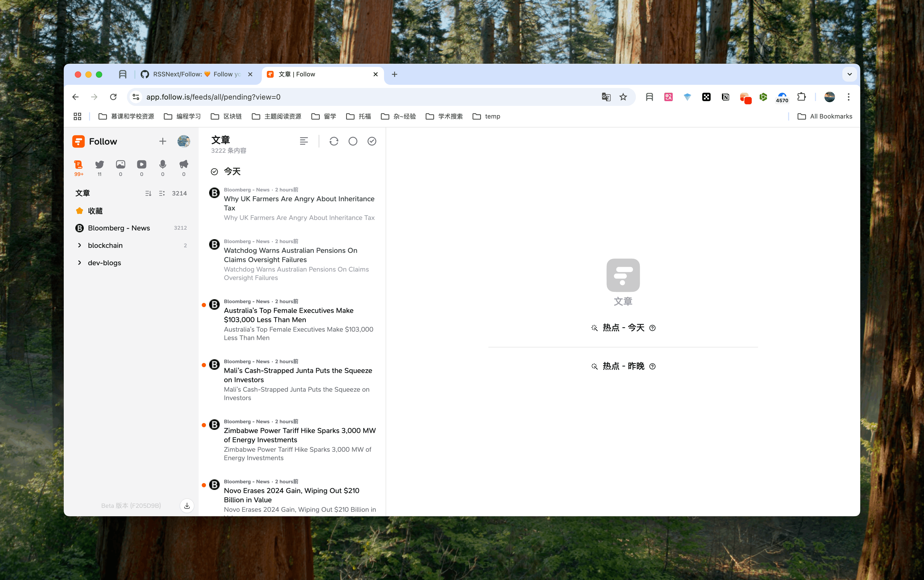Translate this page icon
The image size is (924, 580).
[606, 97]
